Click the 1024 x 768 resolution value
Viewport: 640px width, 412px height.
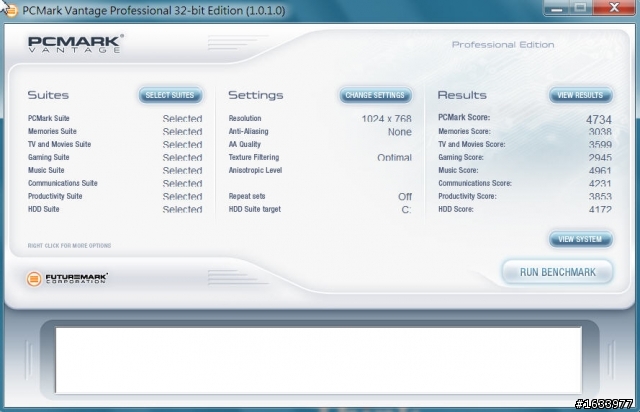tap(387, 119)
